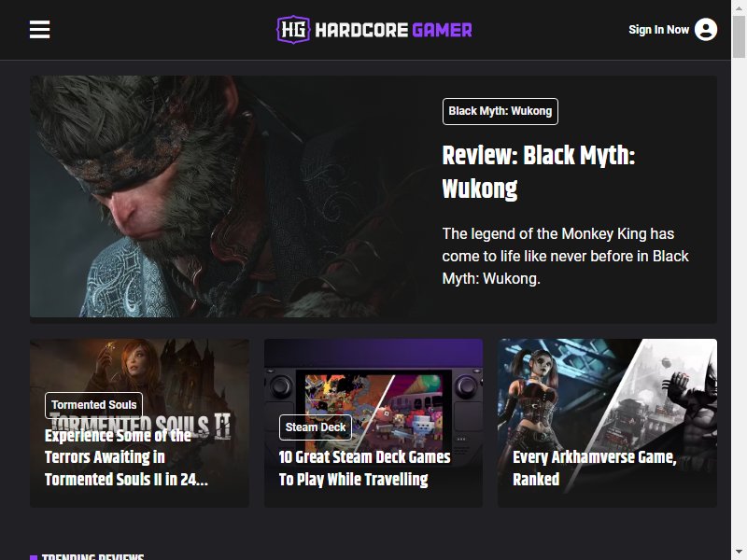
Task: Click the Sign In Now link
Action: point(658,30)
